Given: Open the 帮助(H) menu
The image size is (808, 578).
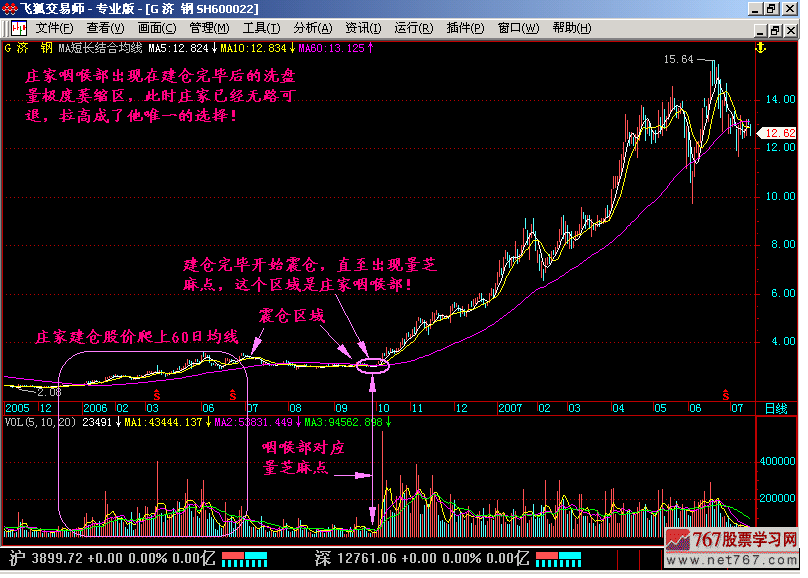Looking at the screenshot, I should 571,27.
